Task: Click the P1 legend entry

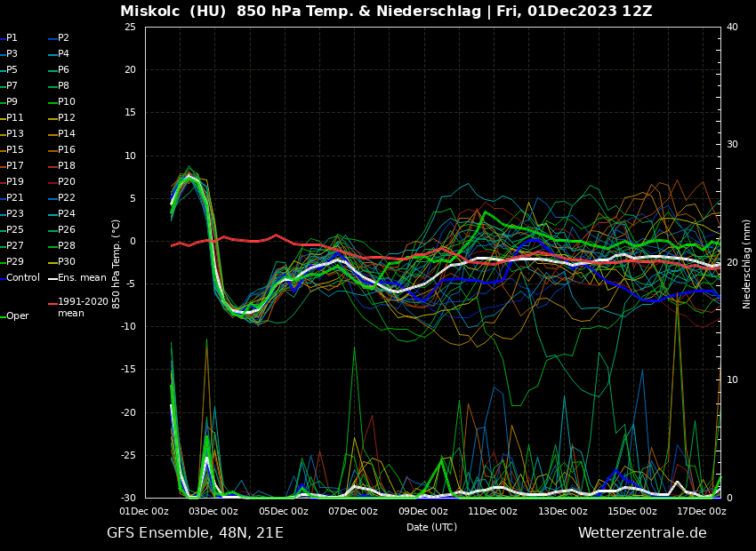Action: pyautogui.click(x=12, y=38)
